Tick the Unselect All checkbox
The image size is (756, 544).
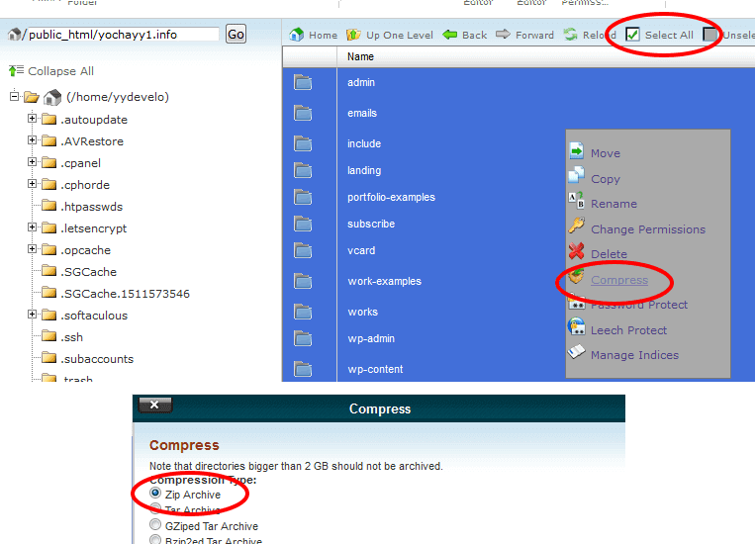coord(709,35)
